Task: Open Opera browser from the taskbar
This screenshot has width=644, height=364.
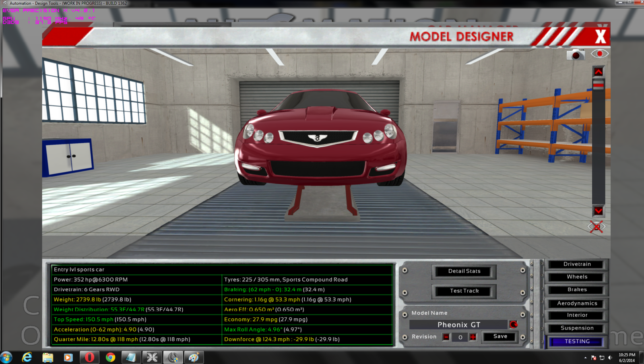Action: 89,357
